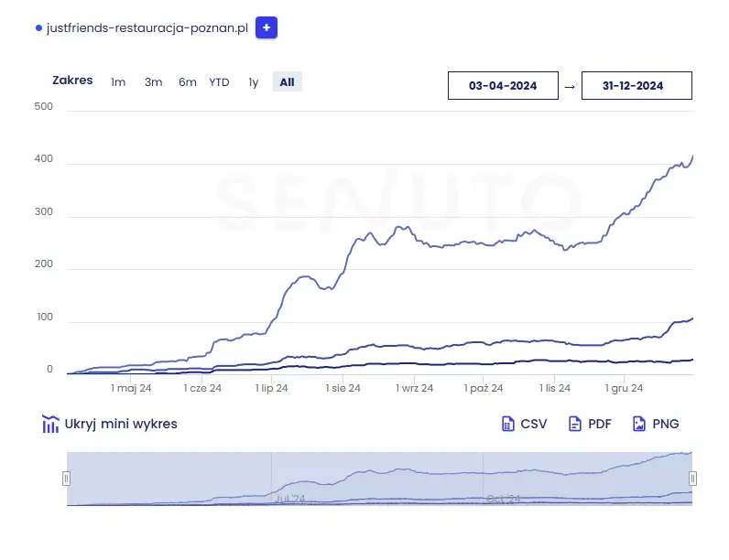Click the 1 gru 24 axis label

[x=624, y=388]
